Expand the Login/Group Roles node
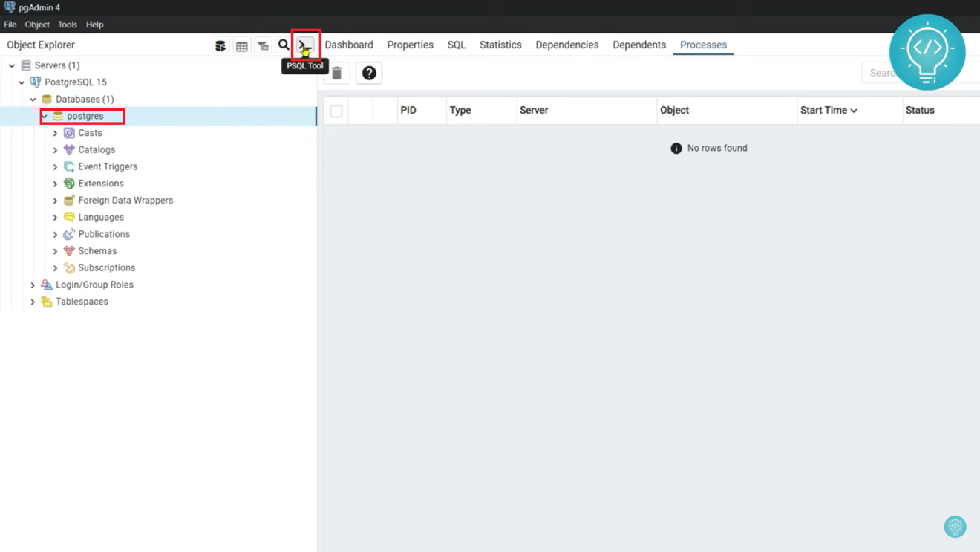Viewport: 980px width, 552px height. pos(33,284)
